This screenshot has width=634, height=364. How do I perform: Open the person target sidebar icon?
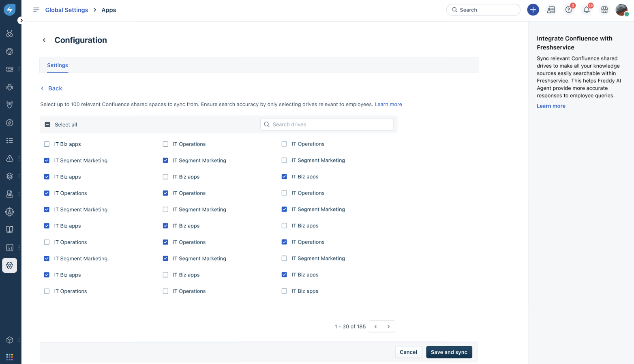point(10,212)
